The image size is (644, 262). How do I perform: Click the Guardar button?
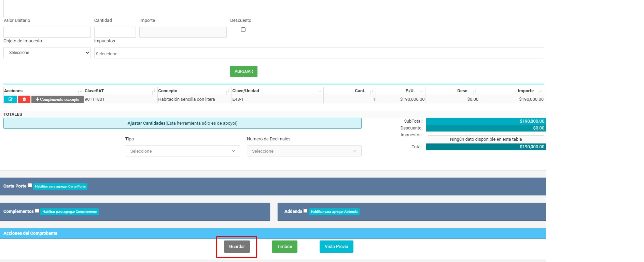[237, 247]
